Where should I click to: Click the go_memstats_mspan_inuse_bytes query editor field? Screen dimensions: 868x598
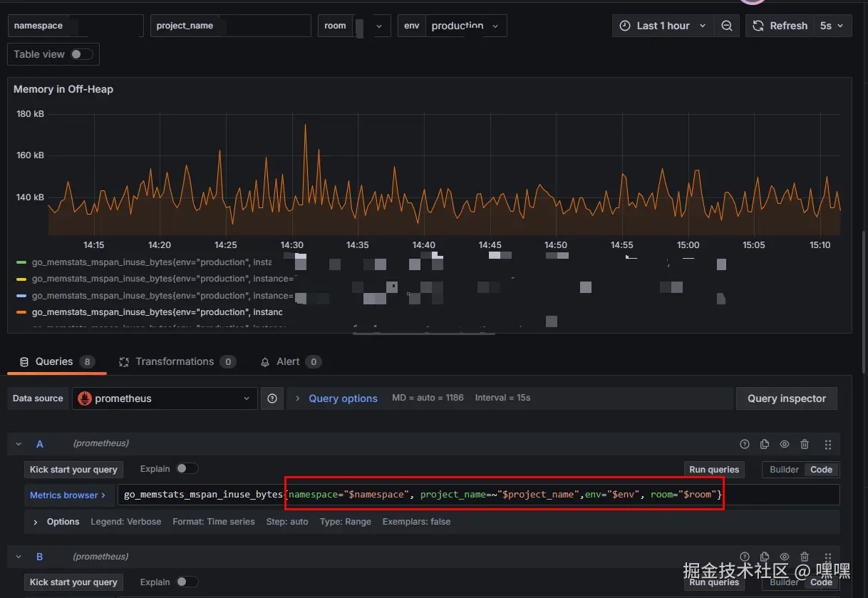[479, 495]
